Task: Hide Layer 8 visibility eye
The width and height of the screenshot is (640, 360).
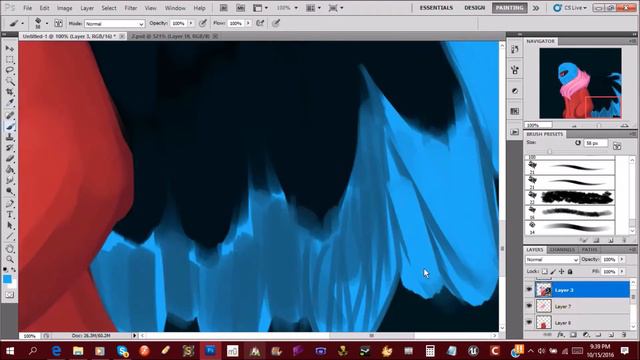Action: point(529,322)
